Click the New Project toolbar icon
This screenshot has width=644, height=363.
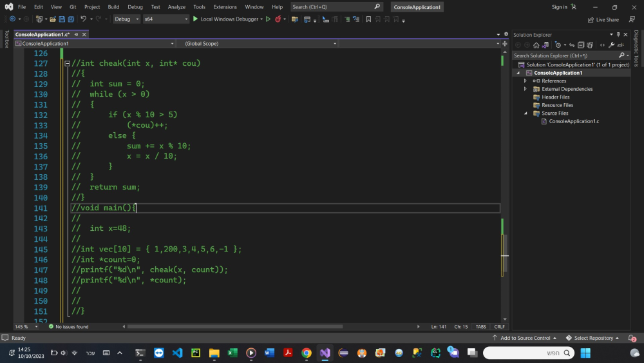pos(39,19)
